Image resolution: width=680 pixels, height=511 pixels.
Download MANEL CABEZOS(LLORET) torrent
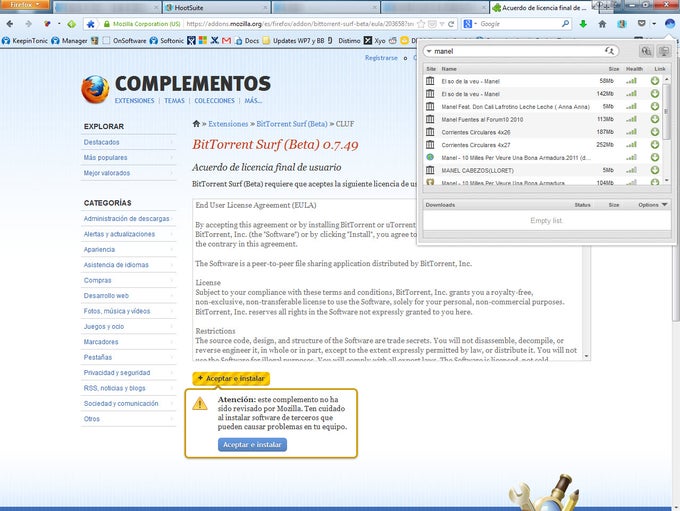coord(655,170)
